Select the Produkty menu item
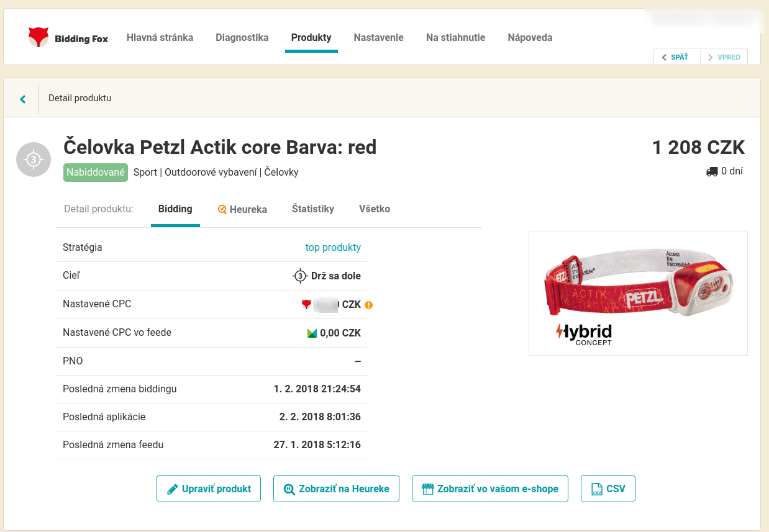The height and width of the screenshot is (532, 769). pos(311,37)
